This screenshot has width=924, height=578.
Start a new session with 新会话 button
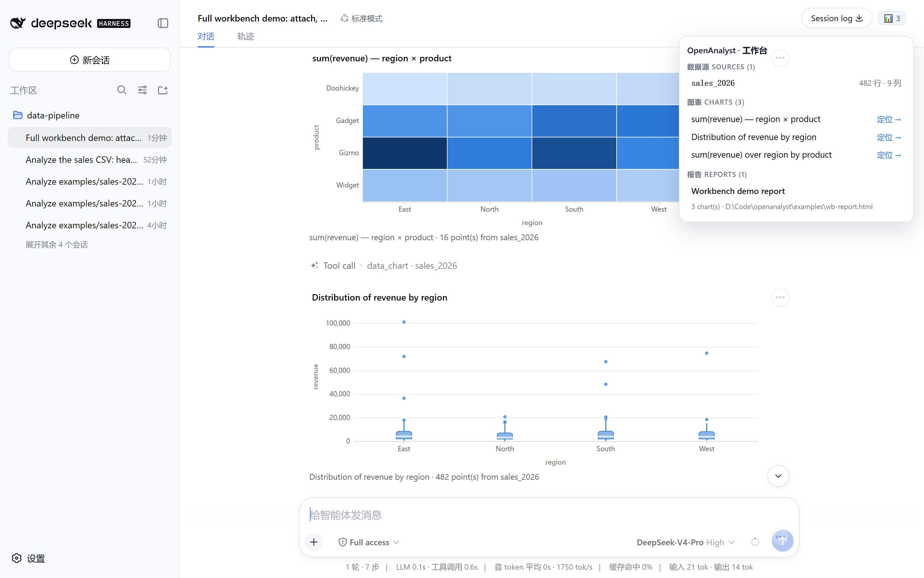[90, 60]
